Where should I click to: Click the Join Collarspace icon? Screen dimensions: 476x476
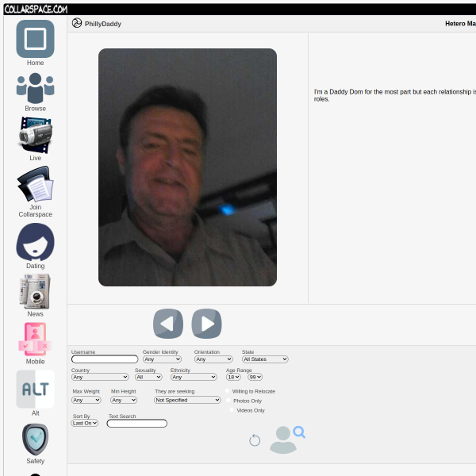(35, 184)
